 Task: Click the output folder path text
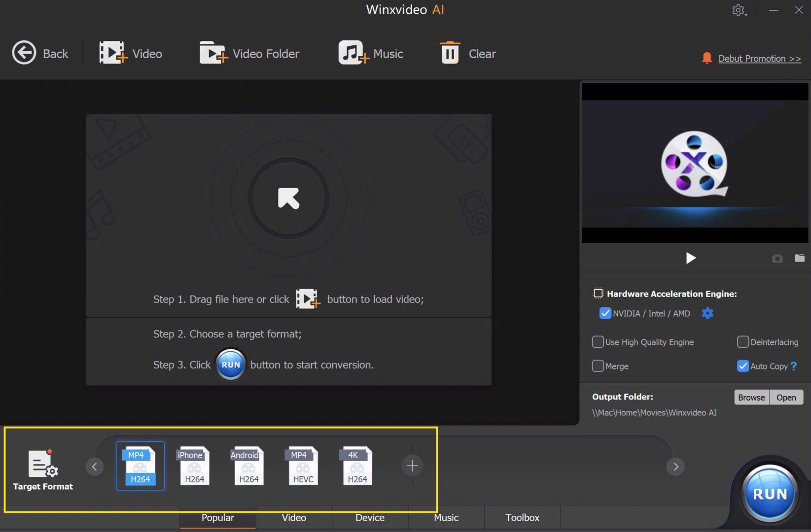click(654, 412)
